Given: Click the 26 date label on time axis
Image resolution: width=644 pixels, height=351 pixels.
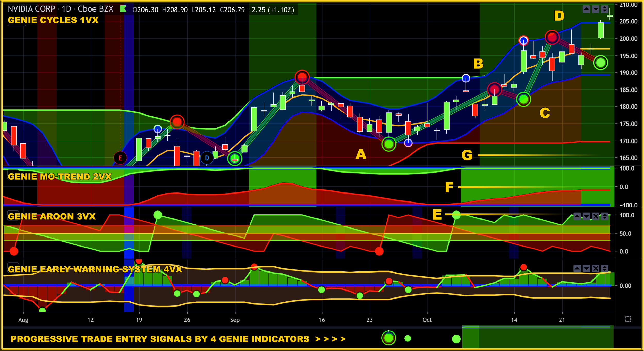Looking at the screenshot, I should click(x=187, y=320).
